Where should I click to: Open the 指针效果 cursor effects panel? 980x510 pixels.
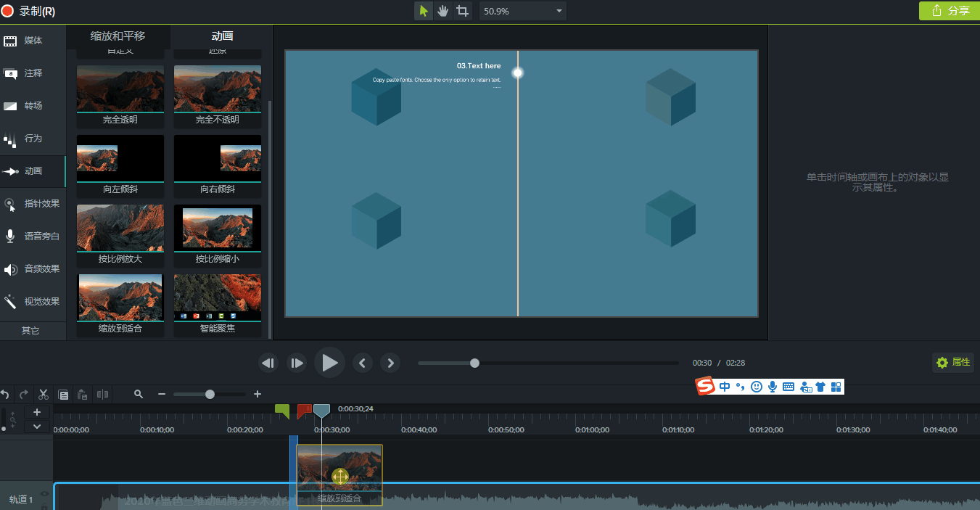33,204
